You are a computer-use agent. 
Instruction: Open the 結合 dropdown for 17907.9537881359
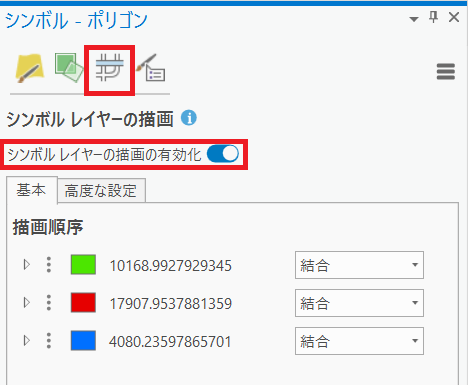pos(359,303)
